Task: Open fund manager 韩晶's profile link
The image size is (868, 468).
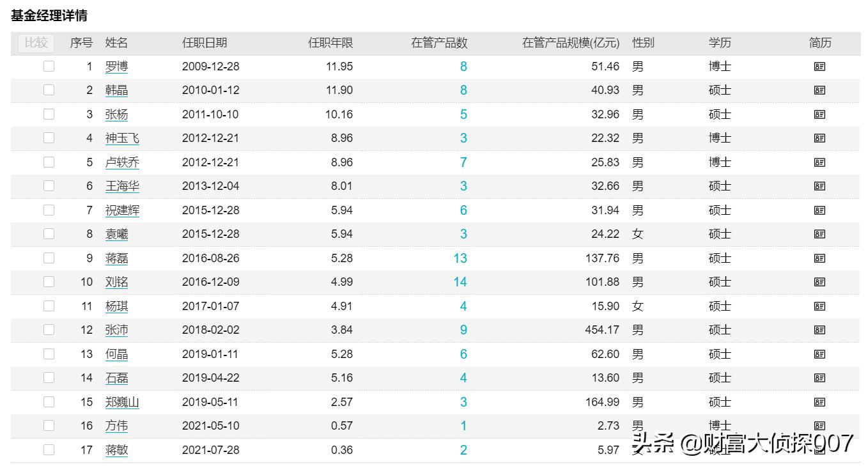Action: 116,90
